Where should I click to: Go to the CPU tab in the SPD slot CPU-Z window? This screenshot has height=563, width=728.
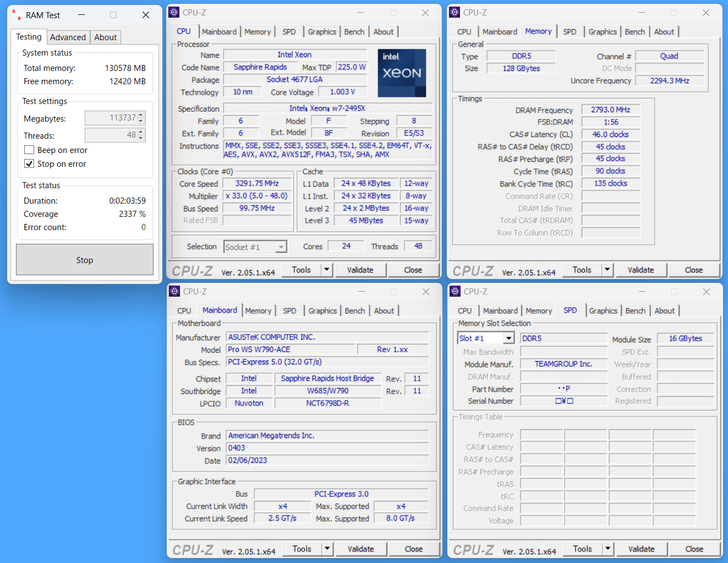click(464, 311)
